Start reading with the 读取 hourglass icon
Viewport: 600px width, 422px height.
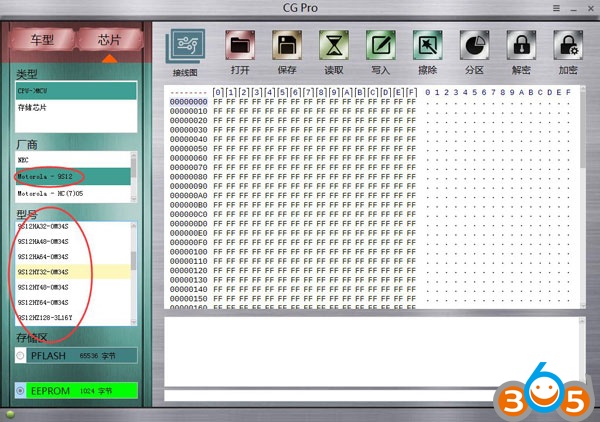pyautogui.click(x=334, y=45)
